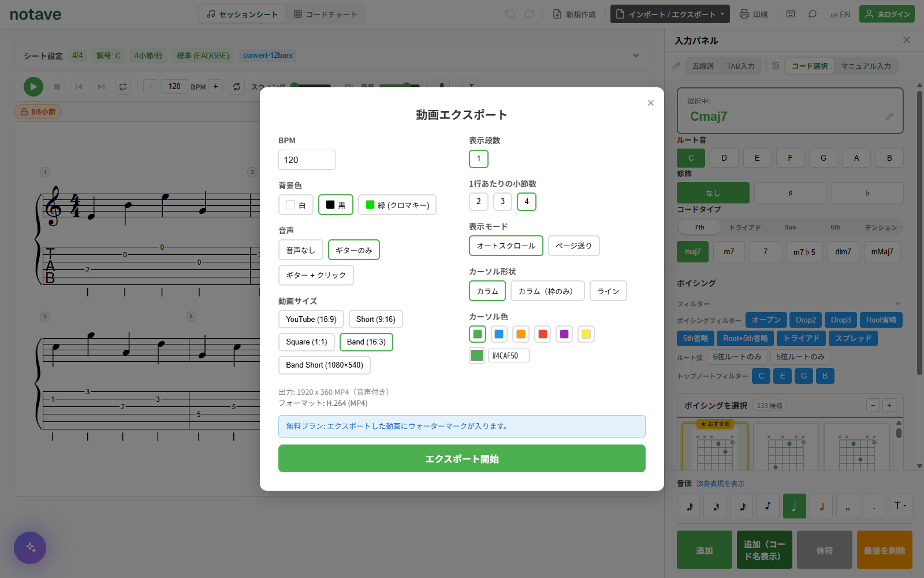
Task: Choose Square (1:1) video size
Action: (307, 342)
